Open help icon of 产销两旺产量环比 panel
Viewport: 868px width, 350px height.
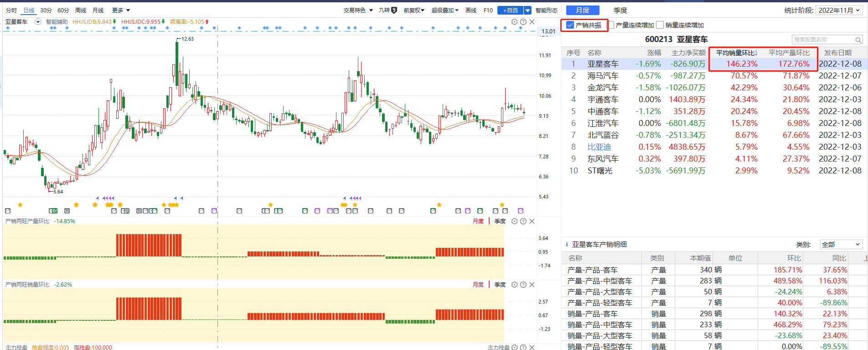[x=523, y=221]
